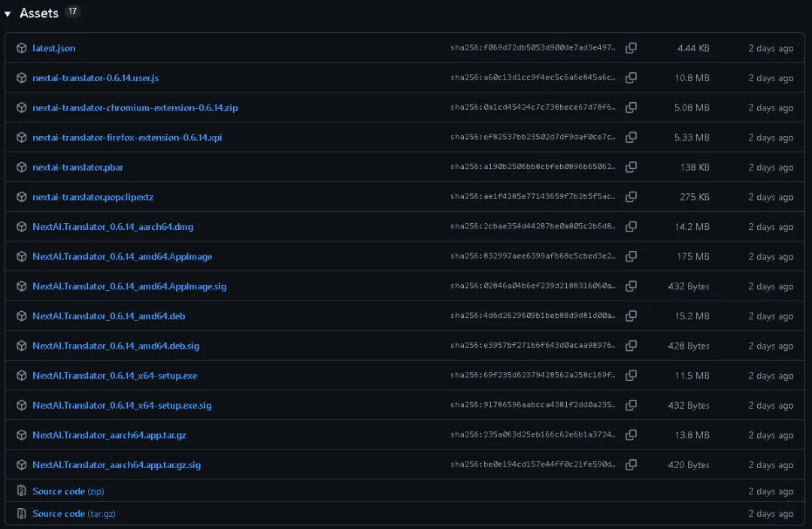The width and height of the screenshot is (812, 529).
Task: Copy hash for x64-setup.exe.sig asset
Action: [x=631, y=405]
